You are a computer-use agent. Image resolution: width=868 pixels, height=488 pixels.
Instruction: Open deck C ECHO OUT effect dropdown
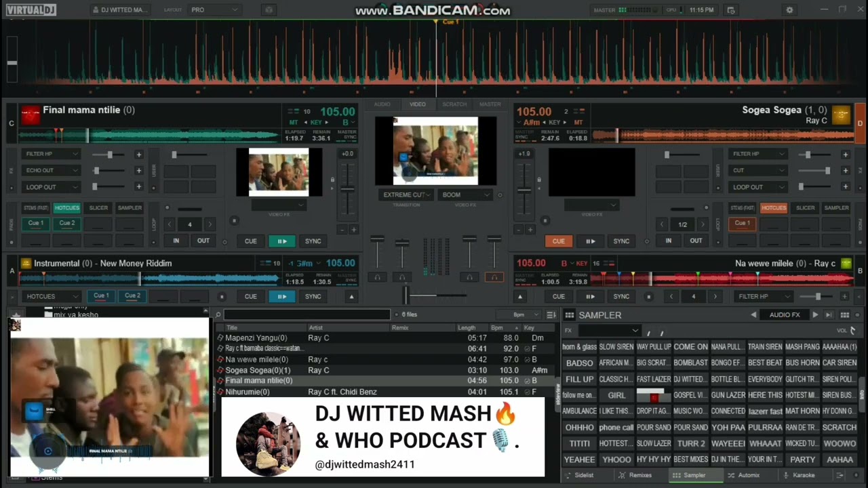coord(51,171)
